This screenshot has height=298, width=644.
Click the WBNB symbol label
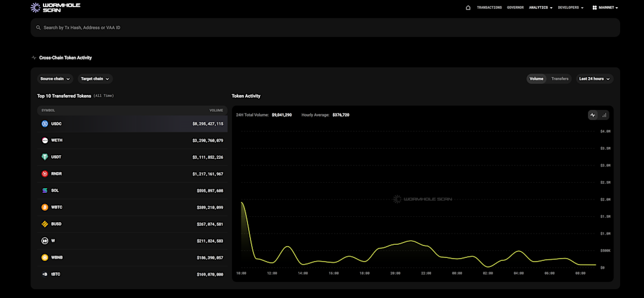coord(57,257)
